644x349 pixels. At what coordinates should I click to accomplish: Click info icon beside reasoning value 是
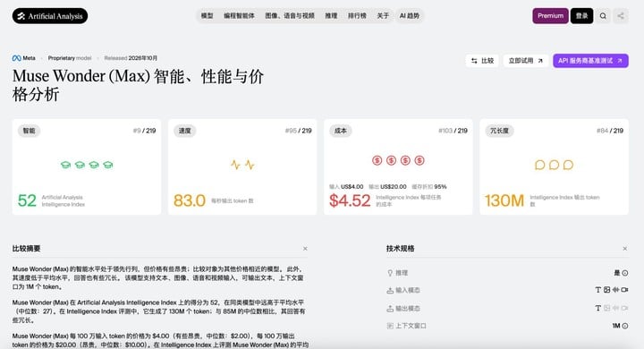click(624, 273)
